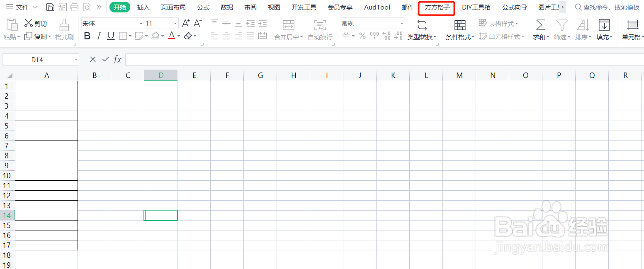Switch to the 数据 tab
644x269 pixels.
coord(227,7)
